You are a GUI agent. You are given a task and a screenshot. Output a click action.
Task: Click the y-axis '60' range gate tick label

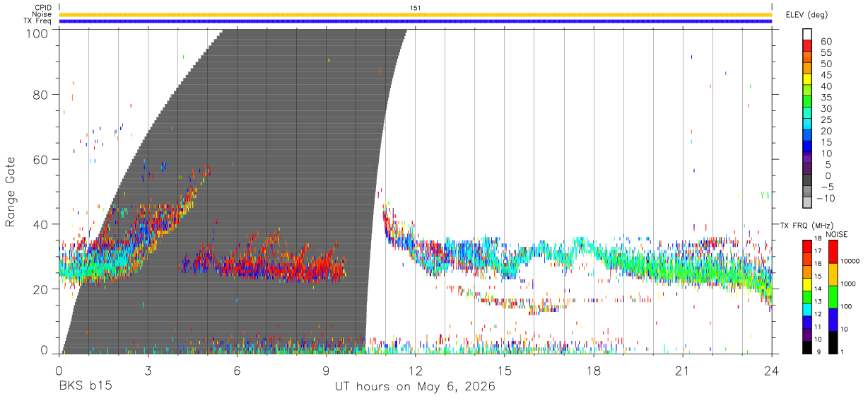point(40,160)
